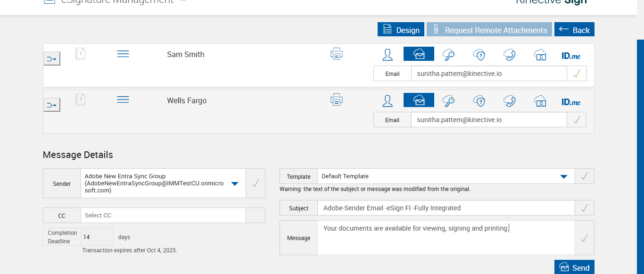The width and height of the screenshot is (644, 274).
Task: Click the Completion Deadline days field
Action: tap(97, 237)
